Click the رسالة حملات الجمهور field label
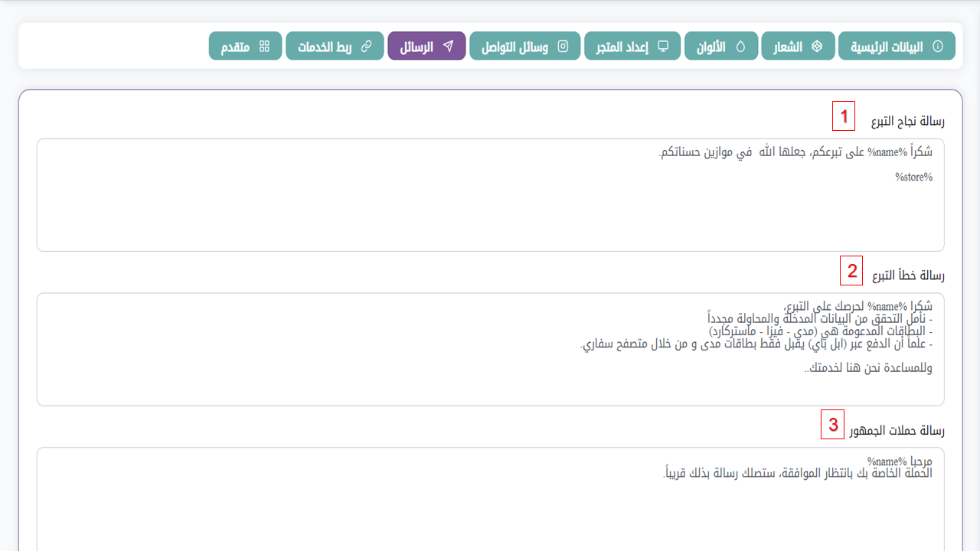The height and width of the screenshot is (551, 980). pos(897,430)
